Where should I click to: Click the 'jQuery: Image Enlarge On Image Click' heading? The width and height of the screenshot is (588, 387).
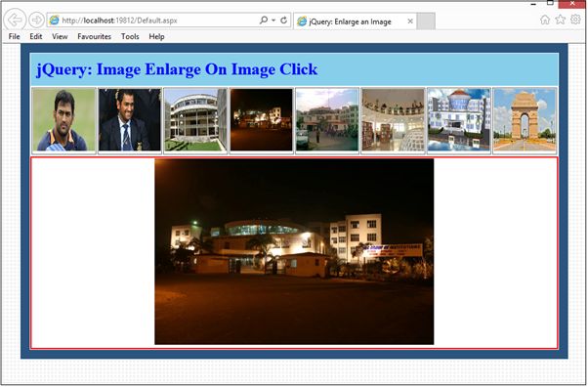[x=177, y=69]
